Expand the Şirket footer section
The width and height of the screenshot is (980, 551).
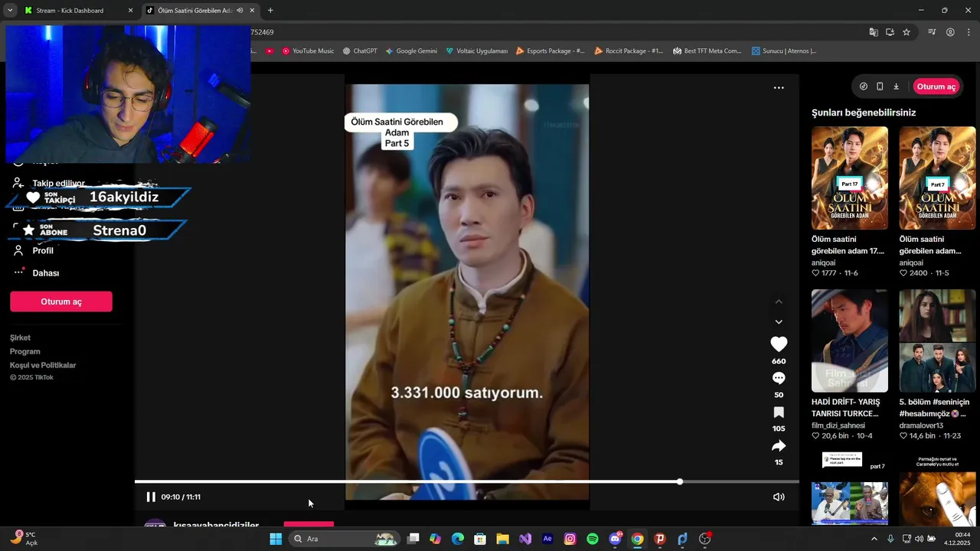[x=20, y=337]
